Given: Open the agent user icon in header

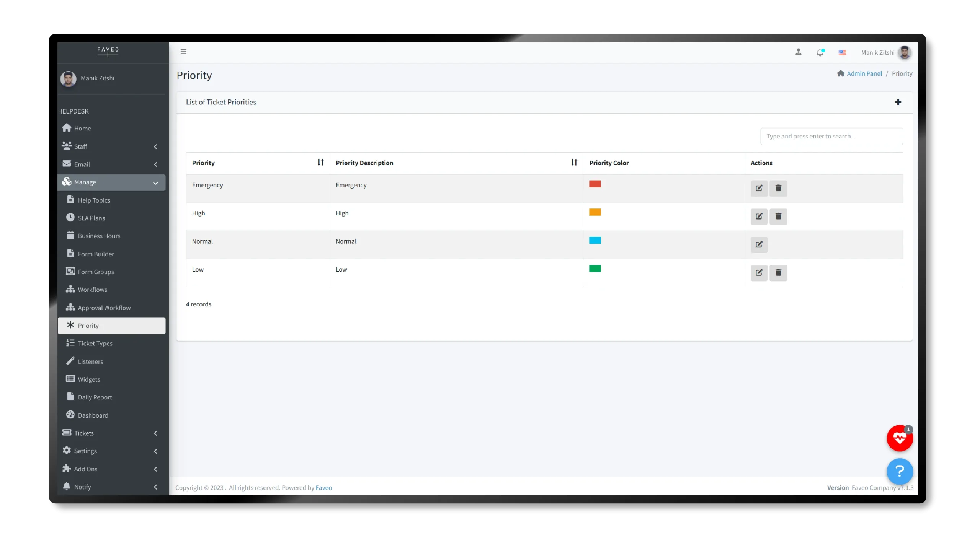Looking at the screenshot, I should (x=798, y=52).
